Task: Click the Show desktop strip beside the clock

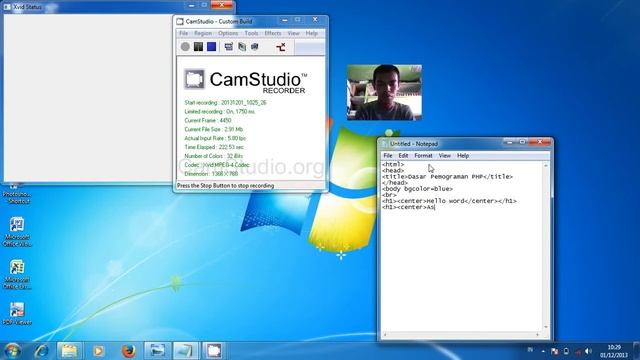Action: 636,351
